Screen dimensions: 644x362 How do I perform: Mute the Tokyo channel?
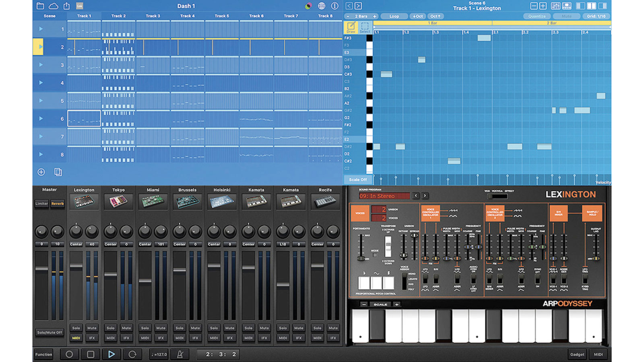point(126,328)
